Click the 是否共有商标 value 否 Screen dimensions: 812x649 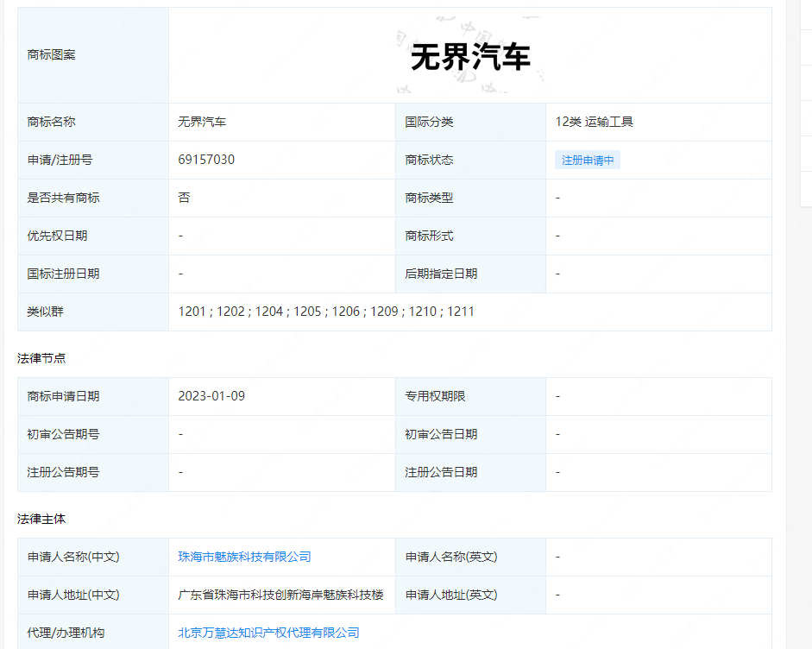click(x=183, y=198)
